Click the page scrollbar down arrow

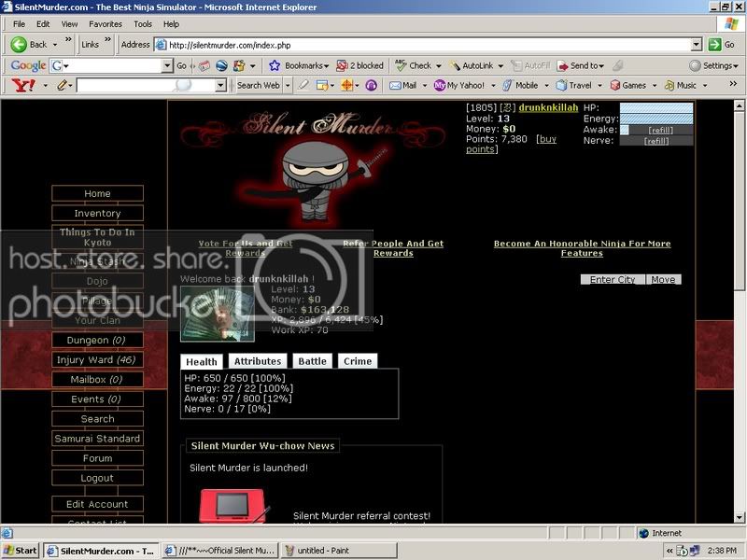point(739,518)
